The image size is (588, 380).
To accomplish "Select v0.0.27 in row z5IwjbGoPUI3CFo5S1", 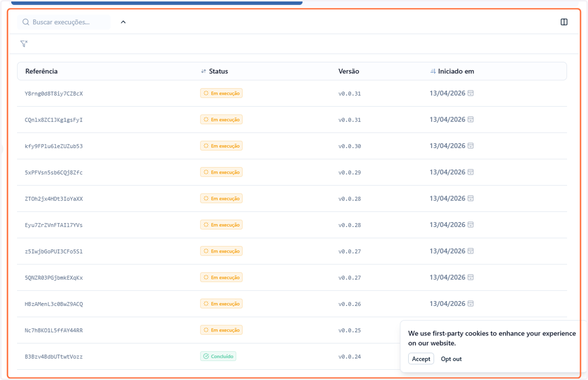I will [x=350, y=252].
